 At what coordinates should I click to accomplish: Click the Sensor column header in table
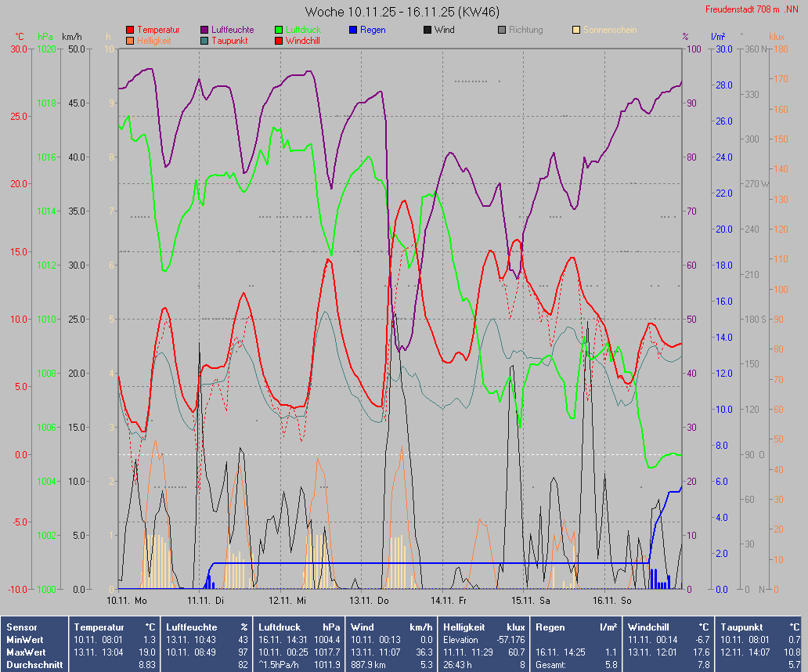coord(22,627)
